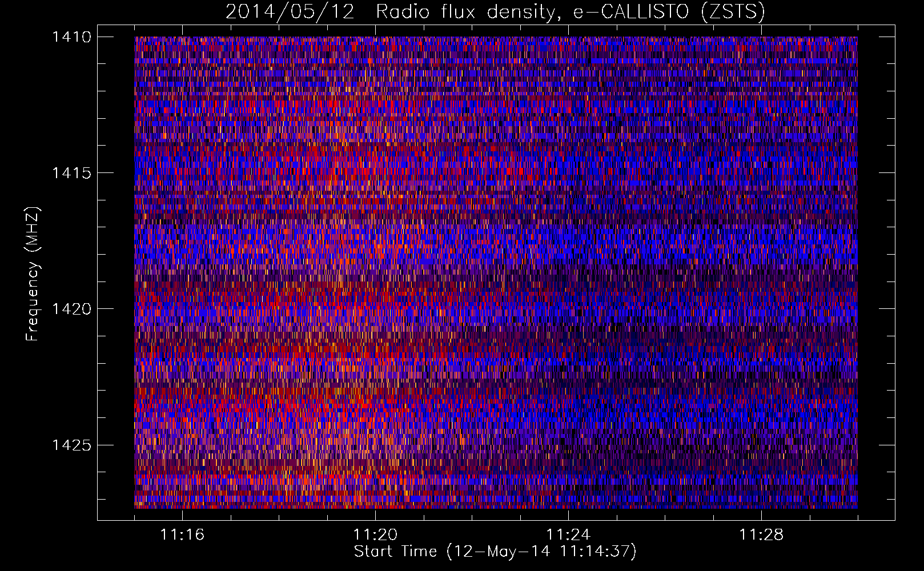The image size is (924, 571).
Task: Select the 1420 frequency tick label
Action: point(71,309)
